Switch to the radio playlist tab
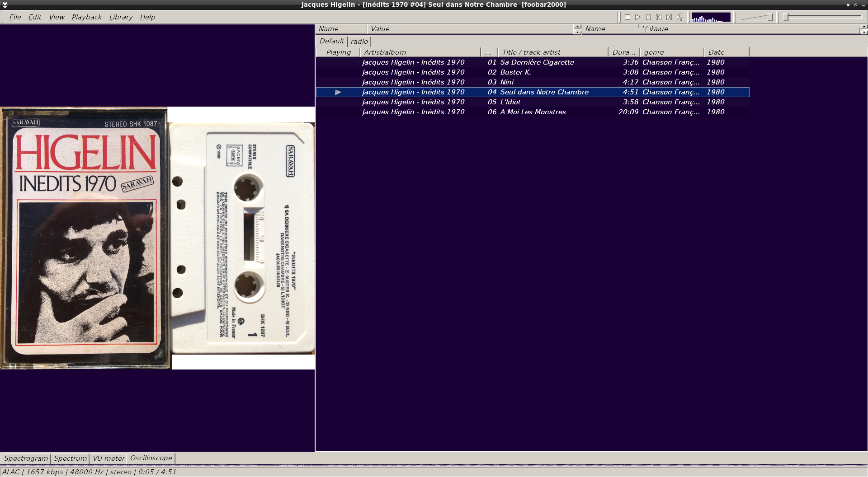868x477 pixels. coord(359,42)
